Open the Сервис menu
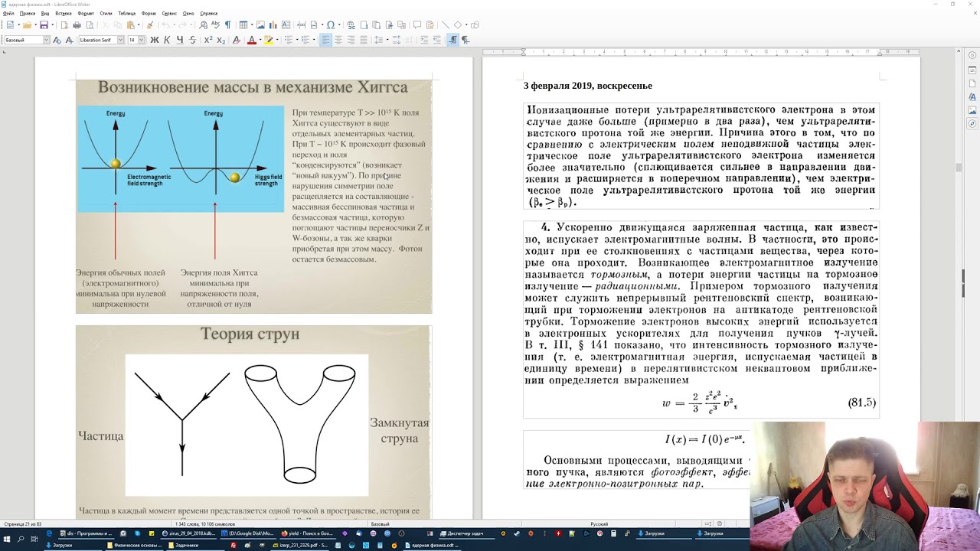Image resolution: width=980 pixels, height=551 pixels. 169,13
